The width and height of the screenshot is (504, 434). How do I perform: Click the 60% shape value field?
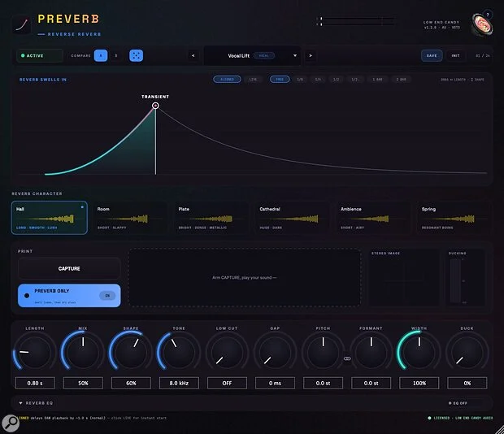[x=131, y=383]
